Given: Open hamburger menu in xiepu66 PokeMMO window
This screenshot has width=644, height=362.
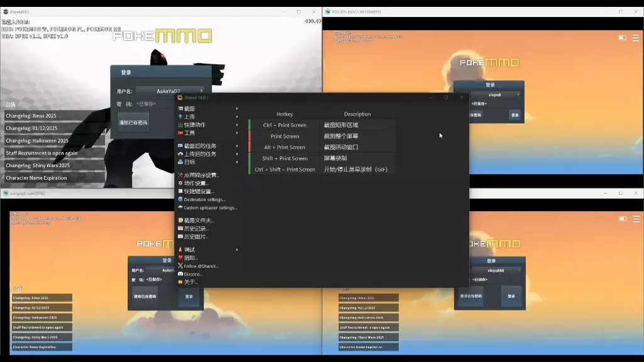Looking at the screenshot, I should (x=636, y=219).
